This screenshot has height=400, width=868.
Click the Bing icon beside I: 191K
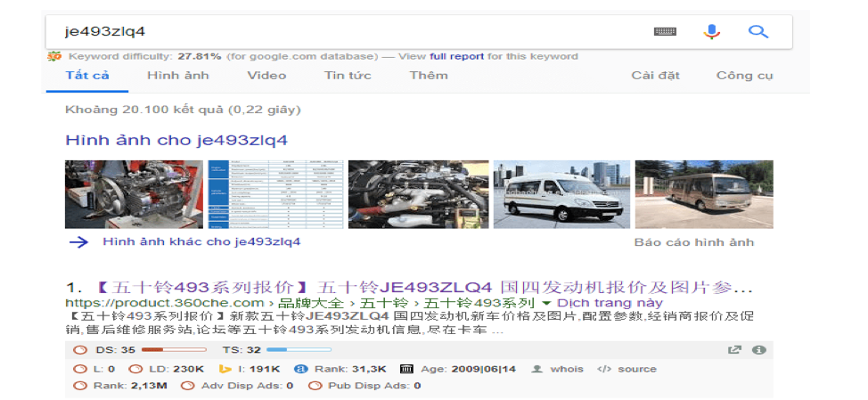225,369
